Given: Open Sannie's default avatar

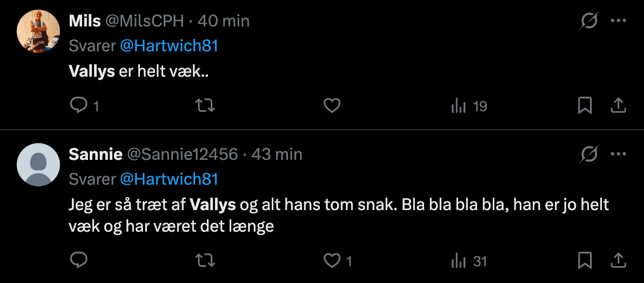Looking at the screenshot, I should pos(38,165).
